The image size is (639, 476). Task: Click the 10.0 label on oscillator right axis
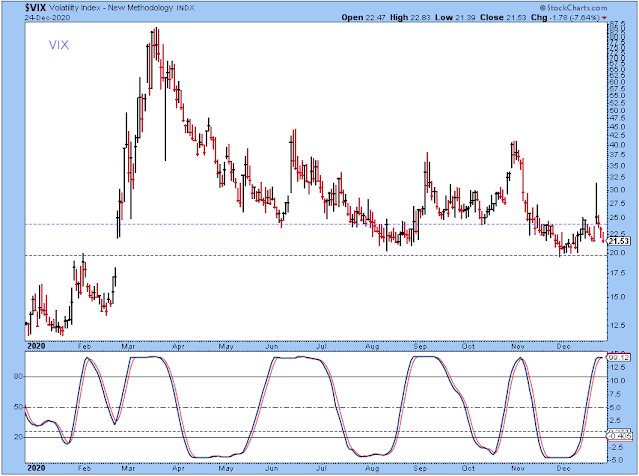coord(617,380)
